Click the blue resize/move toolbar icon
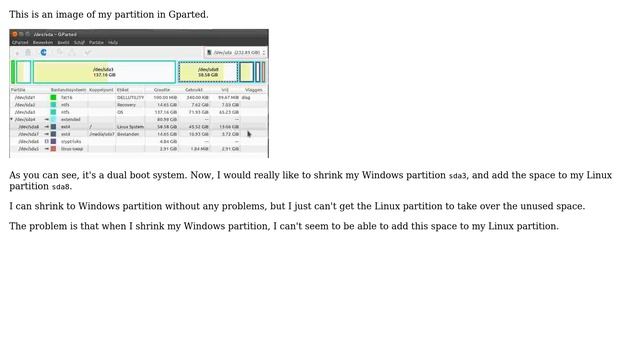Screen dimensions: 640x360 [43, 52]
